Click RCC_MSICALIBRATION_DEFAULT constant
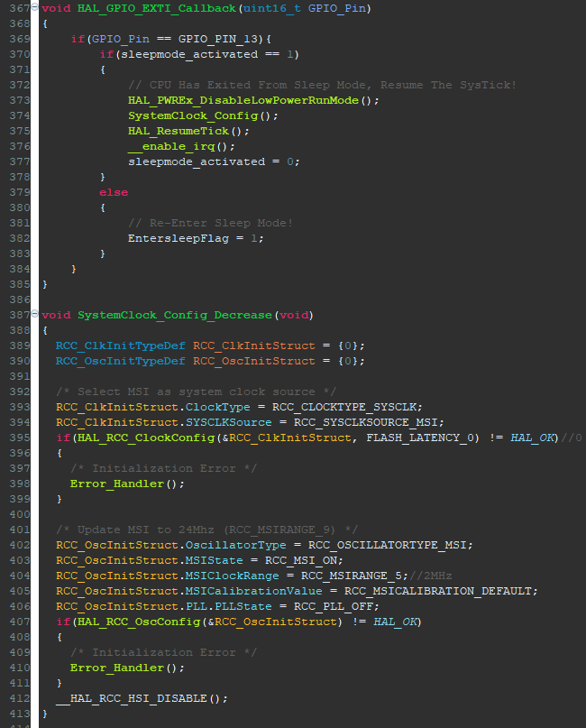 [x=438, y=591]
